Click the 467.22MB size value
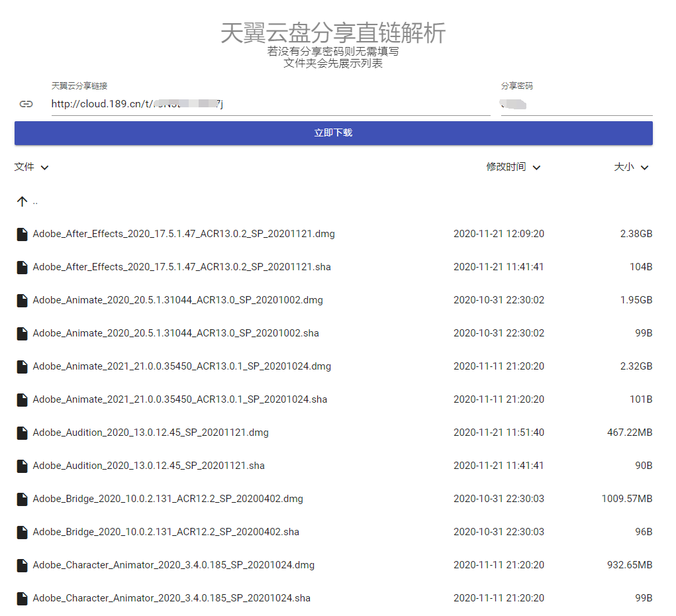 [x=630, y=433]
